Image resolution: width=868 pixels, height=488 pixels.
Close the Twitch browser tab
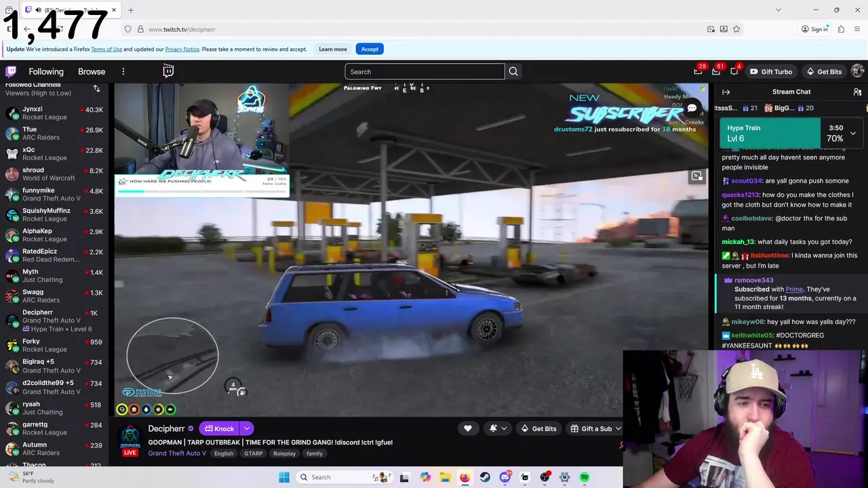pos(114,10)
